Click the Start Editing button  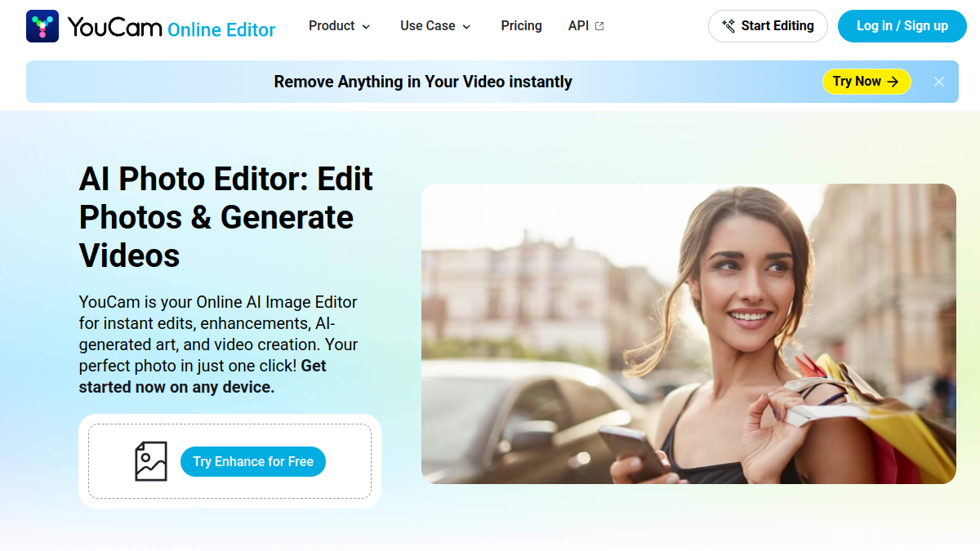(768, 26)
